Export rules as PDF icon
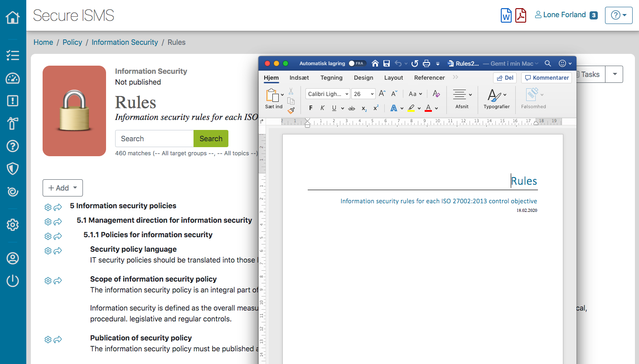The width and height of the screenshot is (639, 364). (x=521, y=15)
